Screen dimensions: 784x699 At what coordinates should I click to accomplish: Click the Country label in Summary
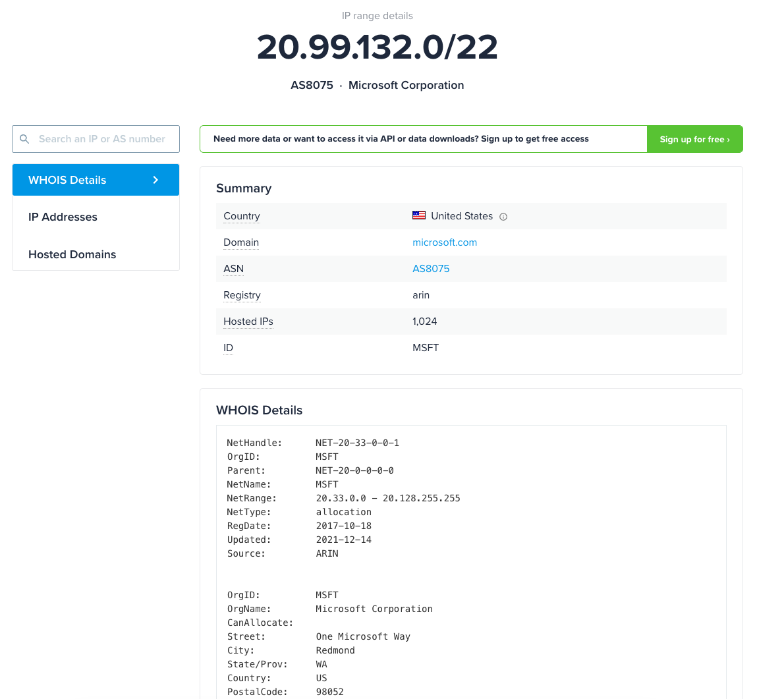point(242,216)
